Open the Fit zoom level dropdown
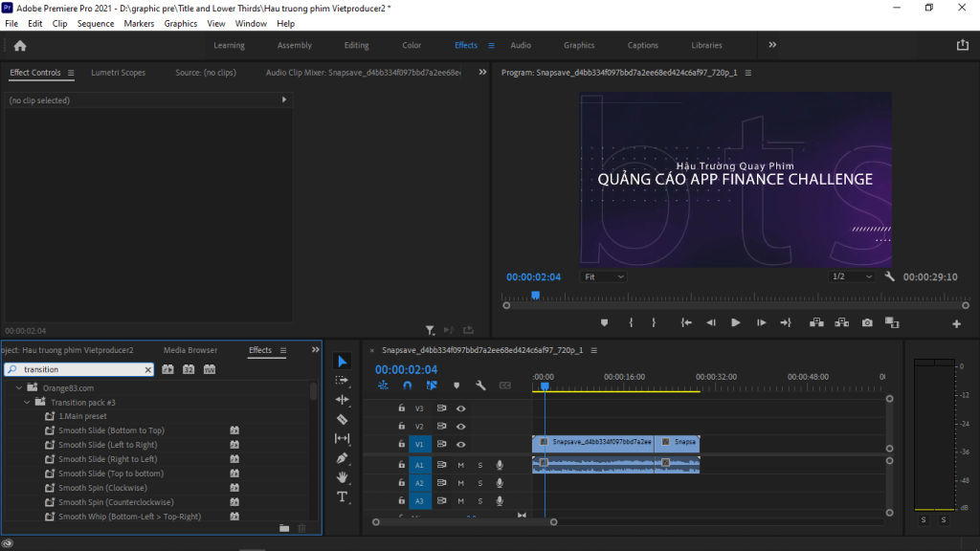The height and width of the screenshot is (551, 980). [602, 275]
